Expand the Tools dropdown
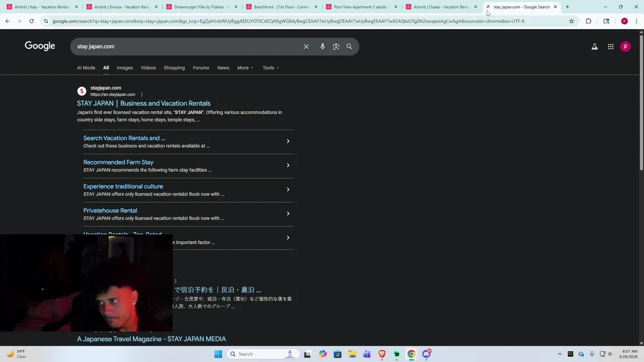This screenshot has height=362, width=644. (x=271, y=68)
